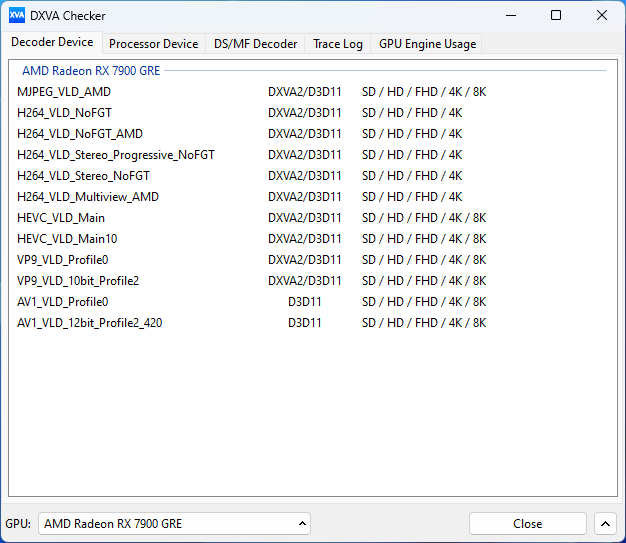
Task: Click resolutions in VP9_VLD_Profile0 row
Action: tap(424, 260)
